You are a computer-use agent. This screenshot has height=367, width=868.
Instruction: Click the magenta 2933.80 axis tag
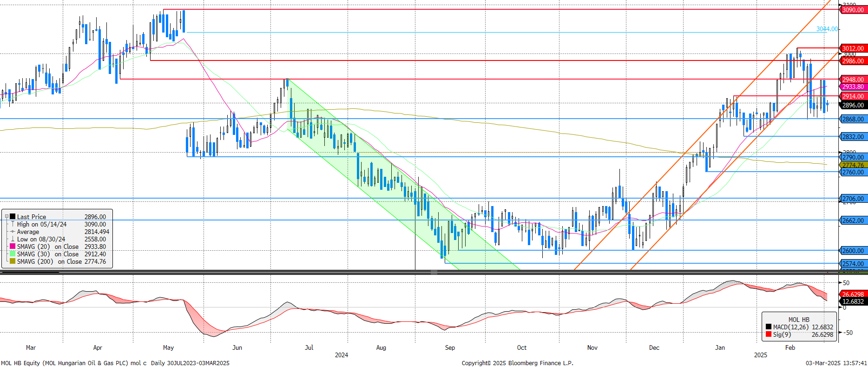pyautogui.click(x=854, y=87)
